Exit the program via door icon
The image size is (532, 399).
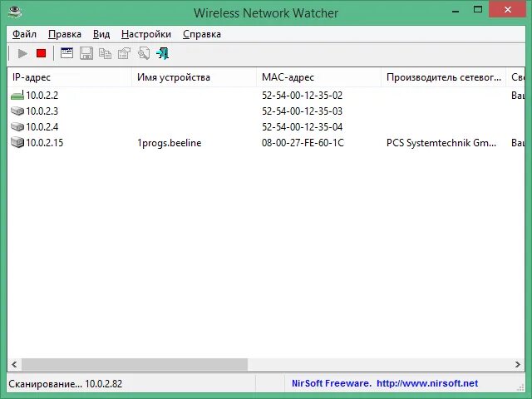tap(163, 53)
